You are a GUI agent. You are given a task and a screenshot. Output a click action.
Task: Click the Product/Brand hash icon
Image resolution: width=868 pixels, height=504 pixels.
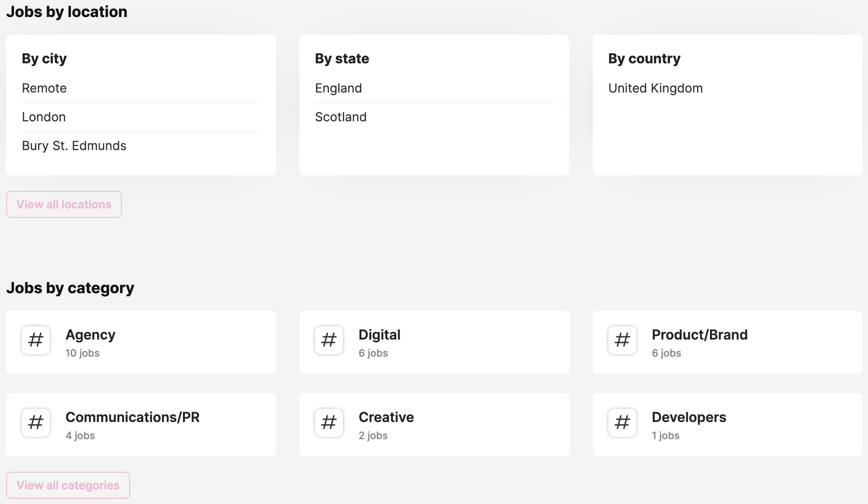pos(622,340)
